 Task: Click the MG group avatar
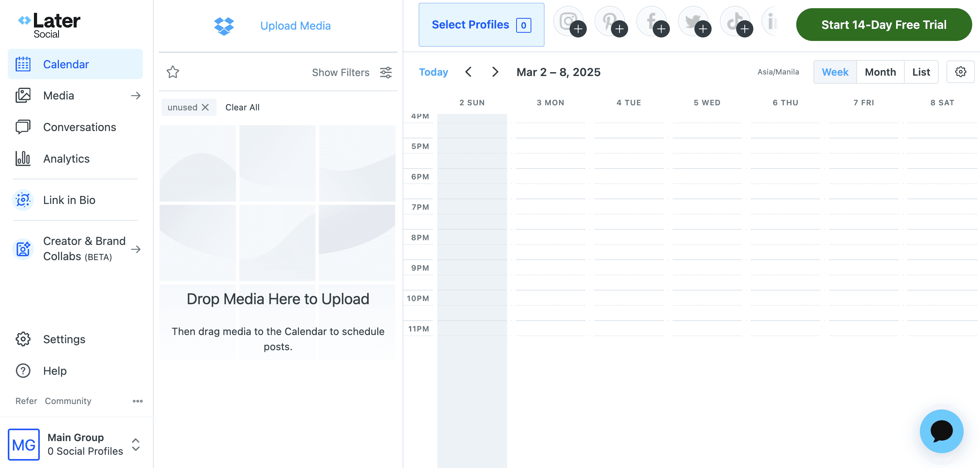pyautogui.click(x=24, y=445)
